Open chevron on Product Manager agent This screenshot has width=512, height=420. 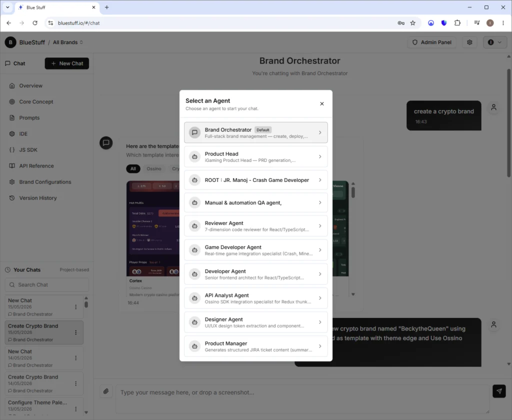pos(320,346)
